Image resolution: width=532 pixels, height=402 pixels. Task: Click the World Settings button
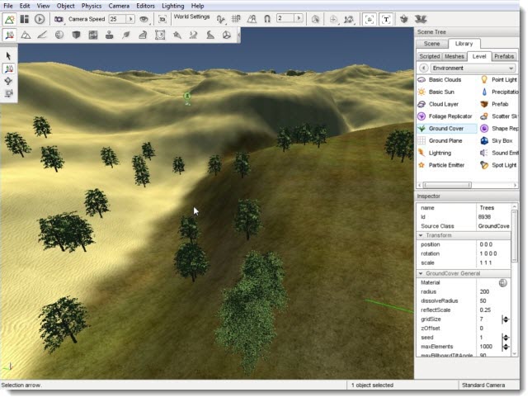tap(191, 17)
